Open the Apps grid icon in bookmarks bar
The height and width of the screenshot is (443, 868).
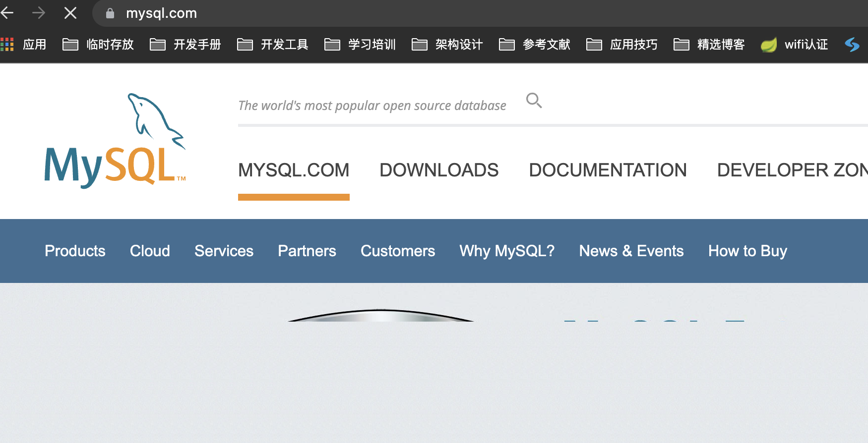coord(7,45)
